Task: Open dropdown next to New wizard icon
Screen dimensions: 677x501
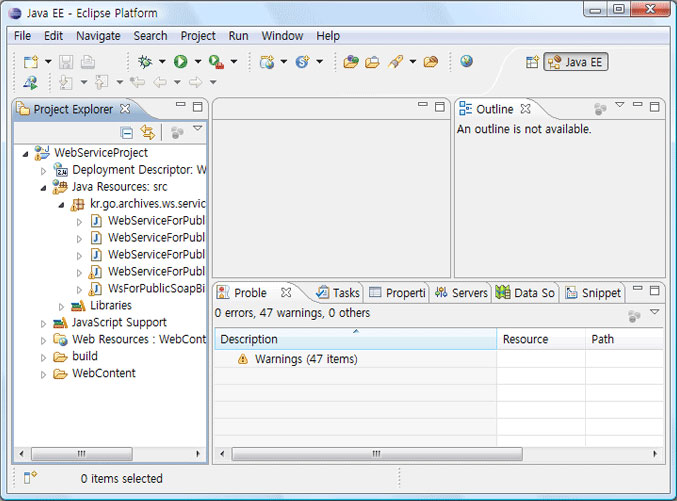Action: coord(48,61)
